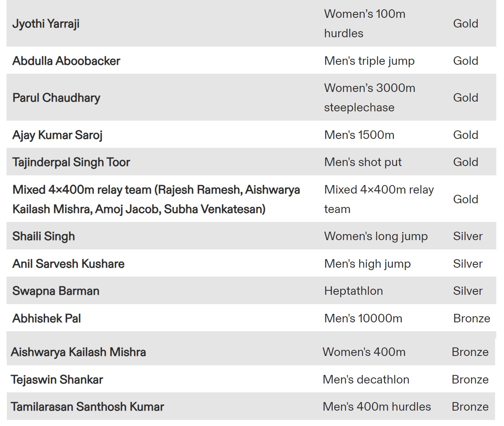Select the Abdulla Aboobacker name cell
The height and width of the screenshot is (426, 504).
tap(66, 61)
